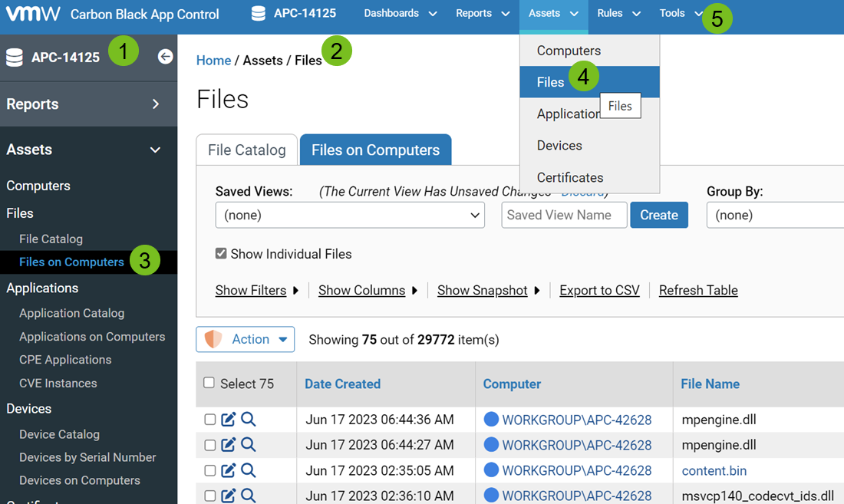Click the blue status dot next to WORKGROUP\APC-42628
Image resolution: width=844 pixels, height=504 pixels.
tap(490, 420)
